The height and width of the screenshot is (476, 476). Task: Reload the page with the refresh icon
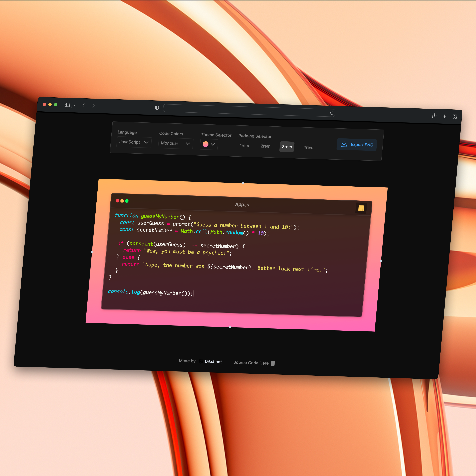(332, 113)
